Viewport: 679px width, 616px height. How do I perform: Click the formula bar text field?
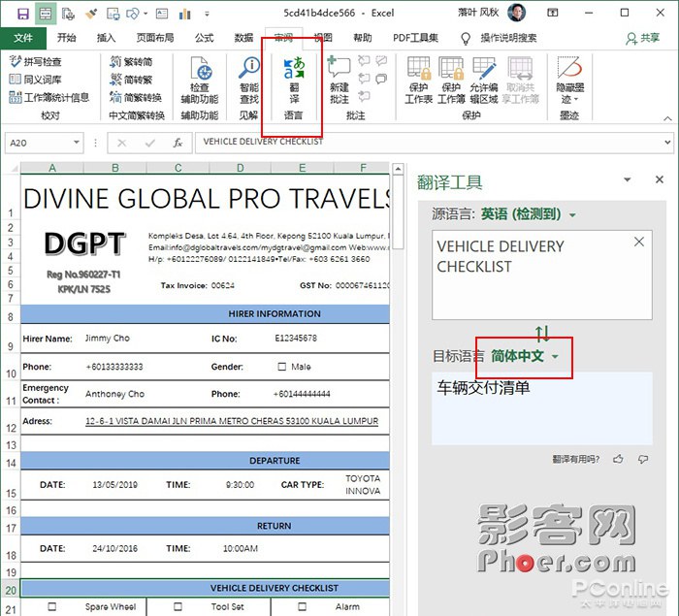point(429,142)
